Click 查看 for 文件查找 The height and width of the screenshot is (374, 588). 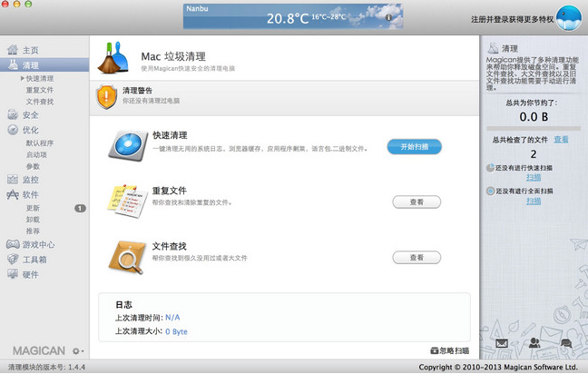click(416, 258)
